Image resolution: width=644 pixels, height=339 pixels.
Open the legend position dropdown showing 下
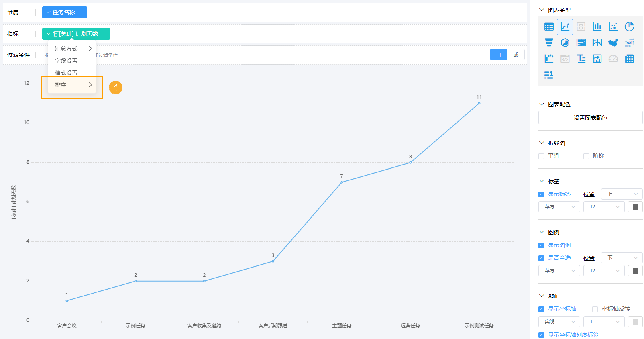[622, 258]
